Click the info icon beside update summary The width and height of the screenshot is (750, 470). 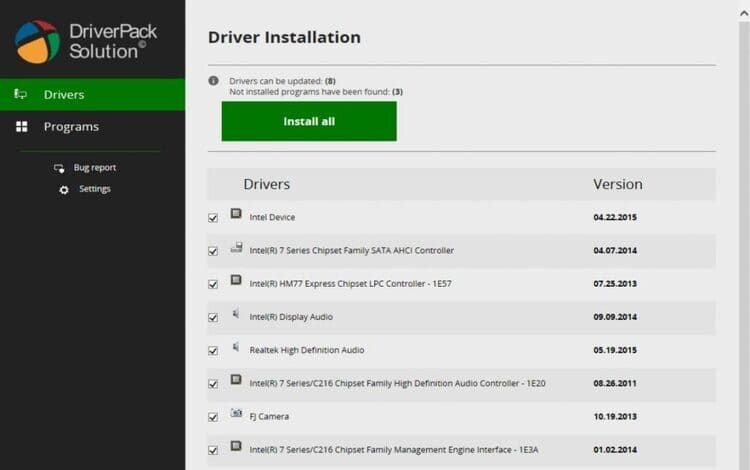(x=213, y=81)
